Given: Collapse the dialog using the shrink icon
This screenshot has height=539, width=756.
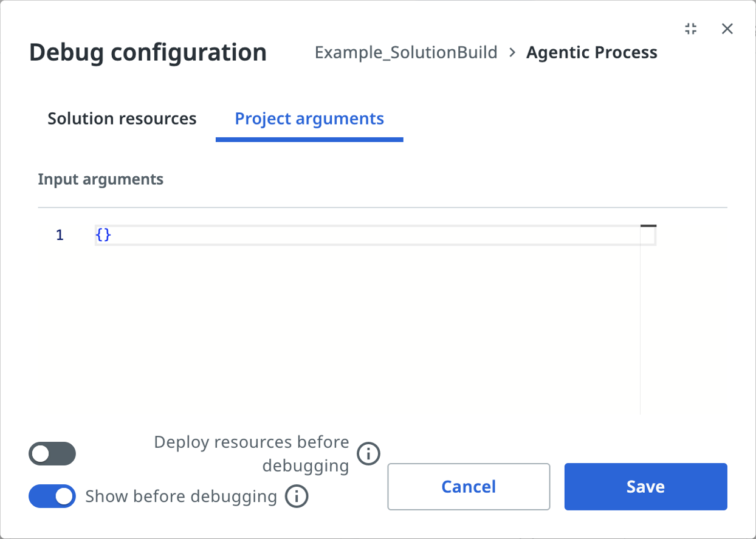Looking at the screenshot, I should tap(690, 29).
